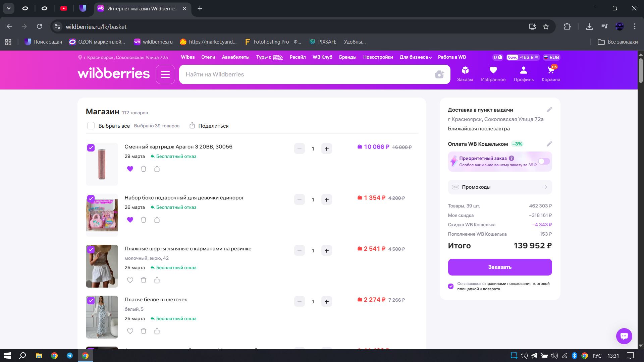Delete the Платье белое в цветочек item

(144, 331)
